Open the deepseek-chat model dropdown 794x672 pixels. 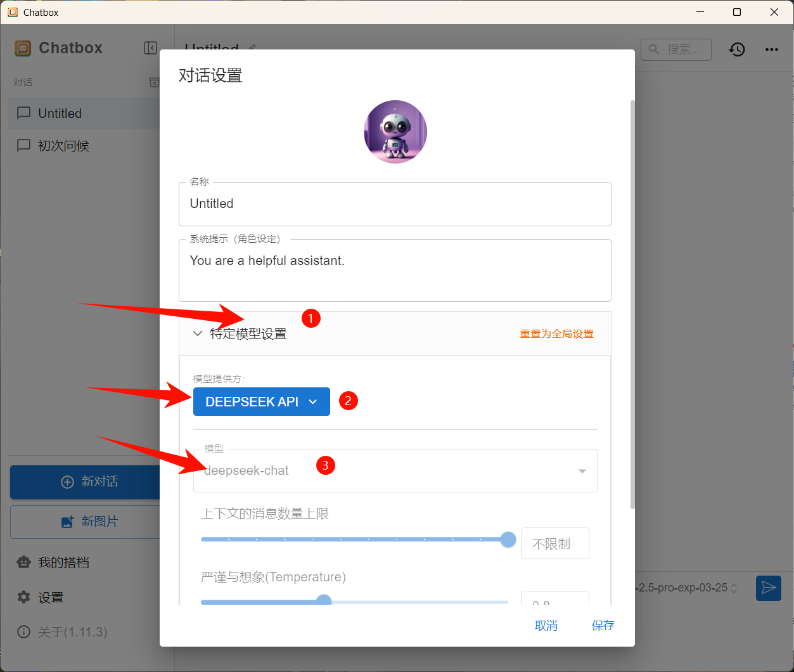click(x=395, y=471)
